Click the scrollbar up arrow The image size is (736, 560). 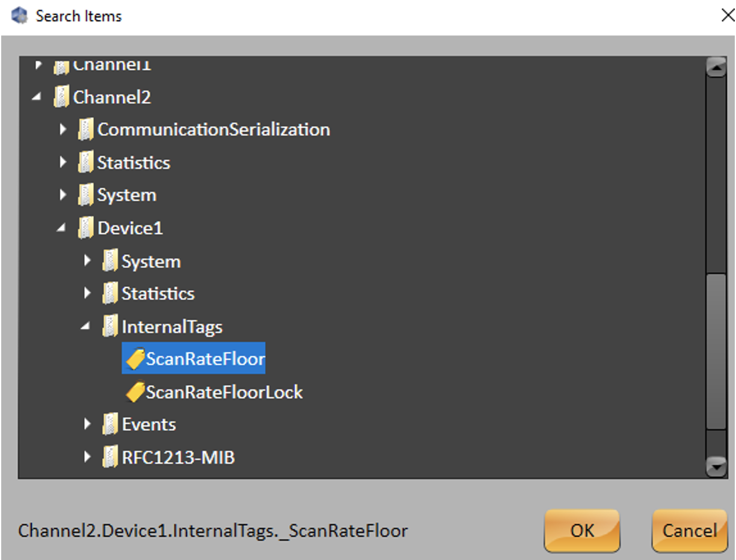716,67
